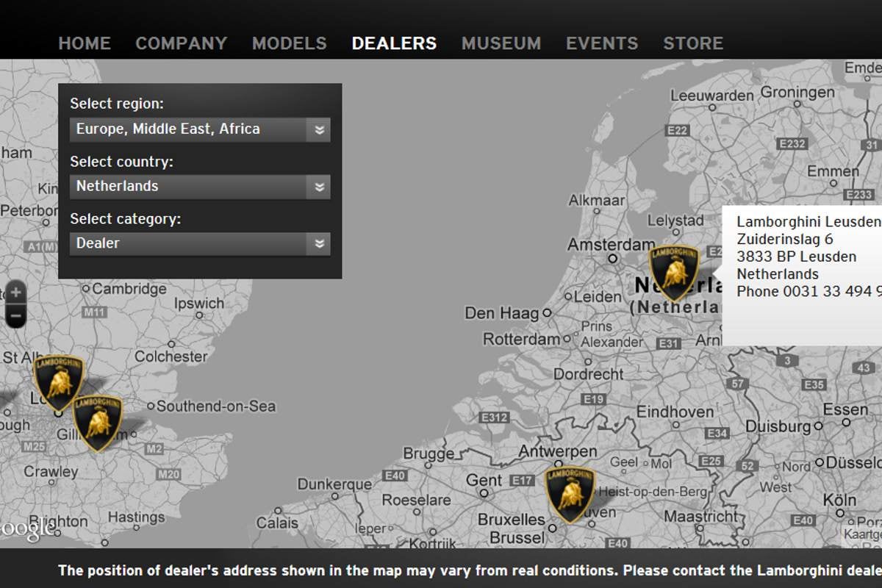The image size is (882, 588).
Task: Open the Select region dropdown
Action: click(x=200, y=129)
